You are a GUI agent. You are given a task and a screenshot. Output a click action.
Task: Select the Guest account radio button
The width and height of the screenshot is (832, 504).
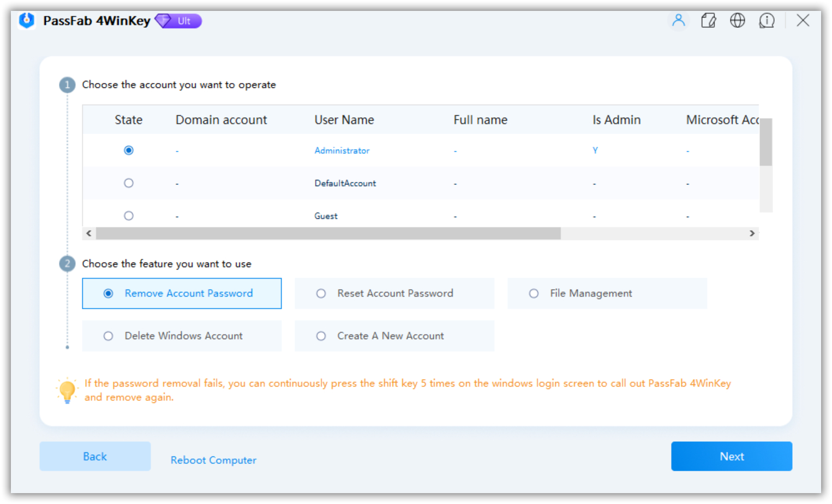[x=128, y=215]
